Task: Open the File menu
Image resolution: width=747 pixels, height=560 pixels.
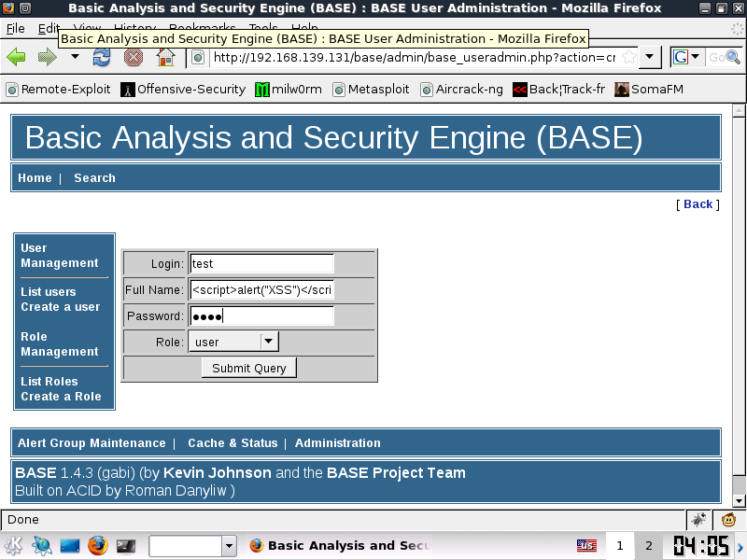Action: point(16,29)
